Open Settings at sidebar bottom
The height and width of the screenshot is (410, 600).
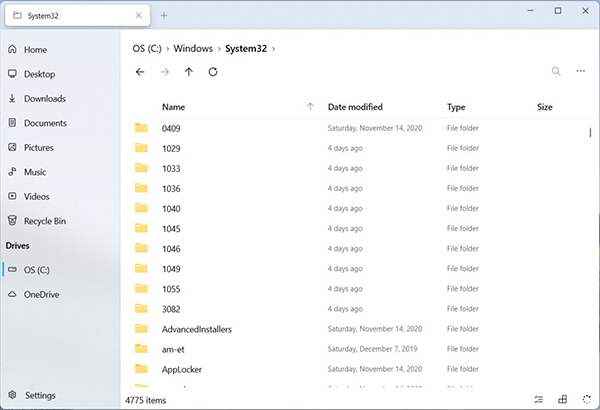(40, 395)
